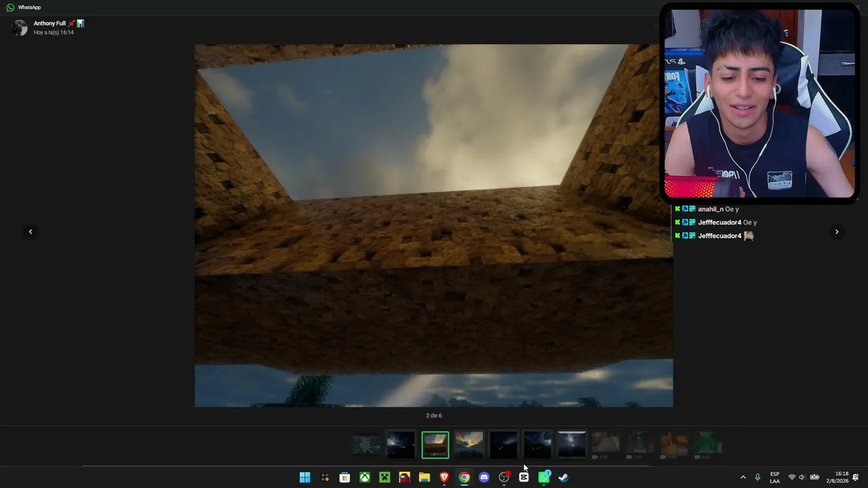Click the chat message from anahil_n

706,209
